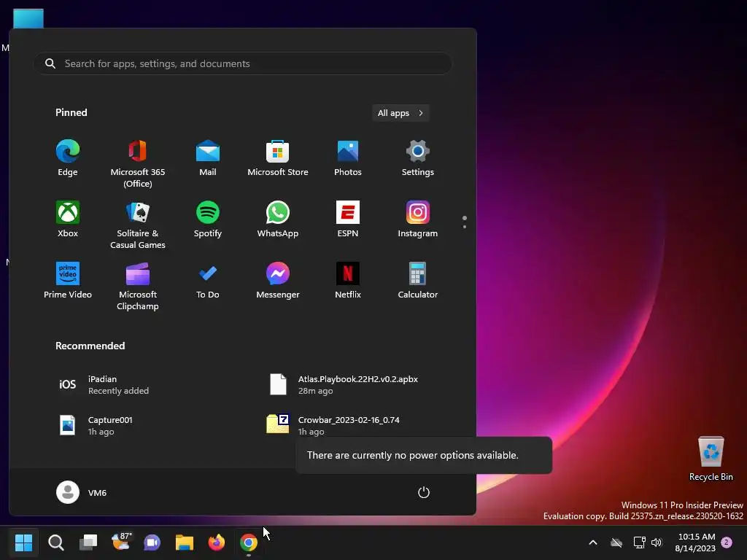
Task: Open Messenger
Action: click(278, 281)
